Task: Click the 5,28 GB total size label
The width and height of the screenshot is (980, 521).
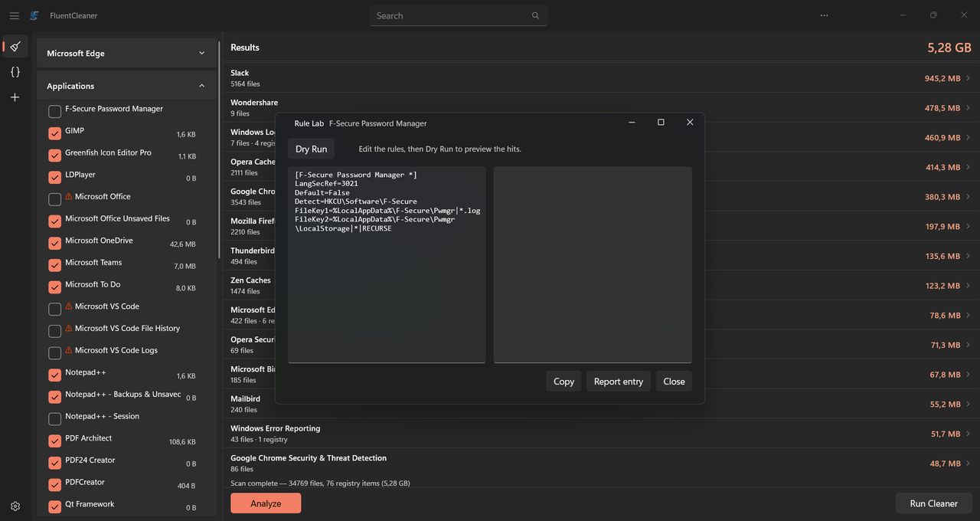Action: pyautogui.click(x=949, y=48)
